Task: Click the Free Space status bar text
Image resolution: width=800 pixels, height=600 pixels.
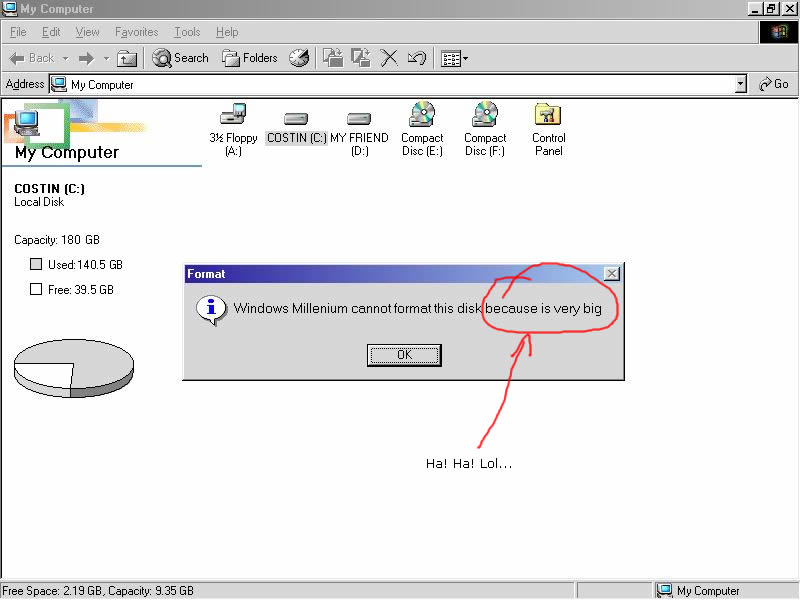Action: tap(98, 591)
